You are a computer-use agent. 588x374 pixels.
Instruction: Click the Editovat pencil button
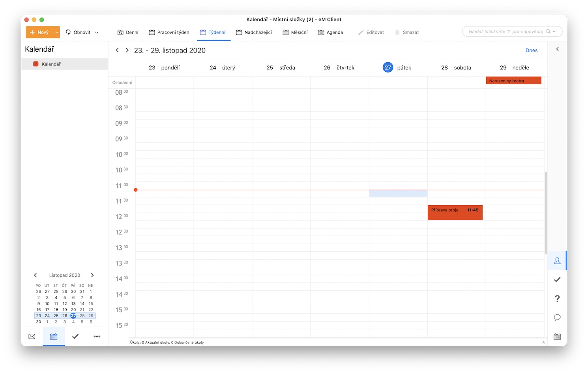click(x=371, y=32)
